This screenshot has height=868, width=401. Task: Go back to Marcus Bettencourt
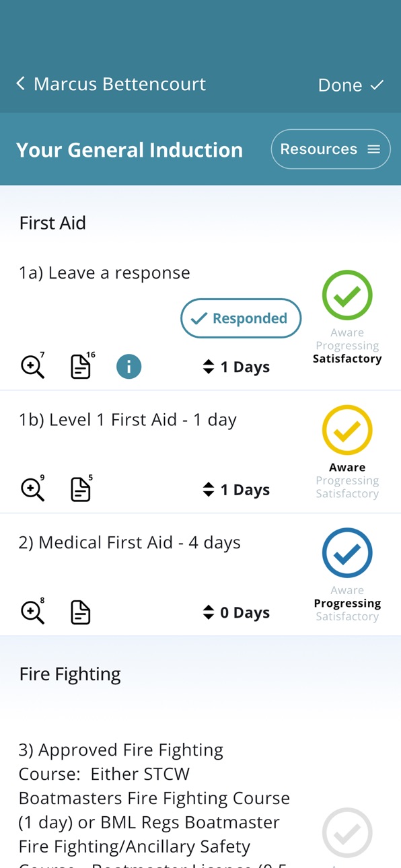click(x=110, y=84)
